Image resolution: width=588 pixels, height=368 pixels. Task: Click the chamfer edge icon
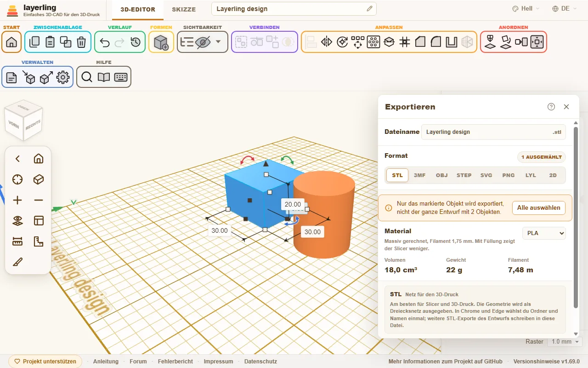(420, 42)
